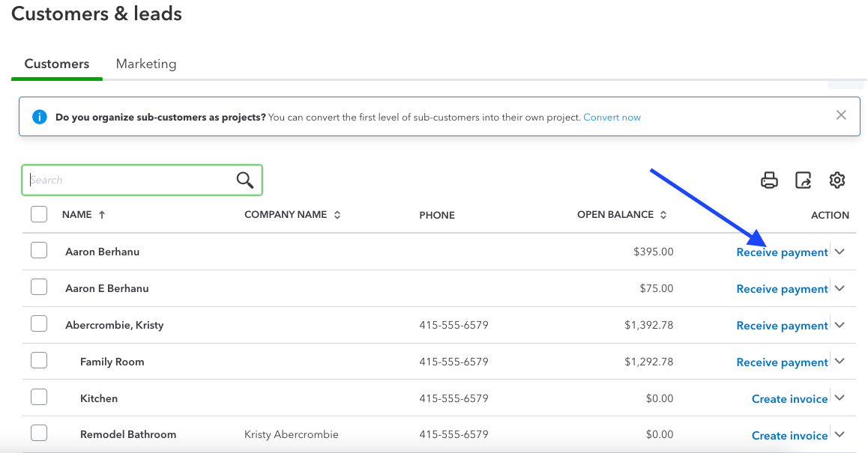
Task: Open table settings gear icon
Action: pyautogui.click(x=837, y=180)
